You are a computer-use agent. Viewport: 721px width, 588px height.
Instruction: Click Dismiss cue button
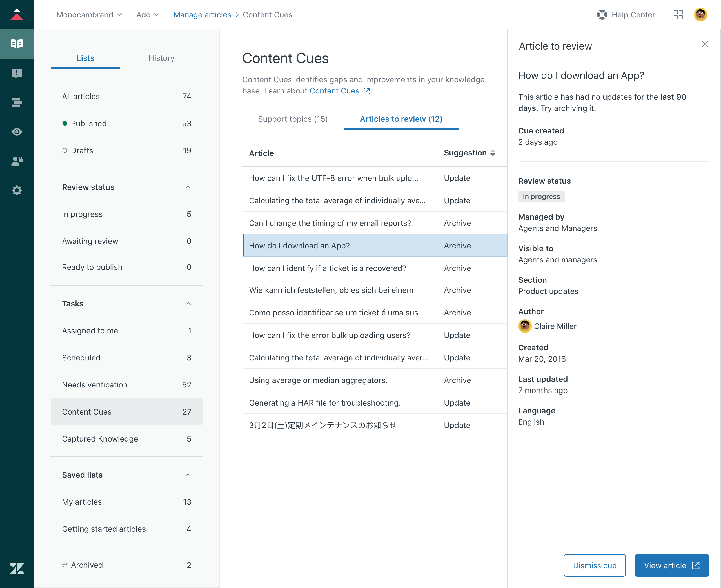click(x=595, y=565)
